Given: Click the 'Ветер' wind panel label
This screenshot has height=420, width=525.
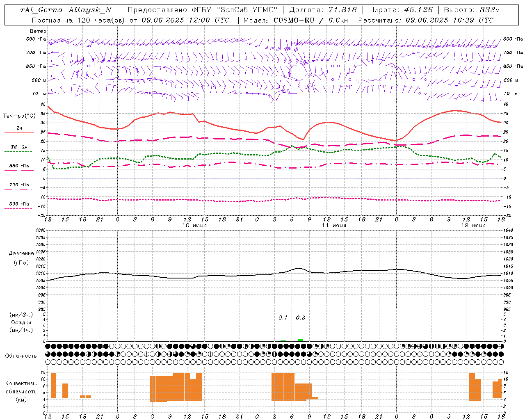Looking at the screenshot, I should (x=38, y=31).
